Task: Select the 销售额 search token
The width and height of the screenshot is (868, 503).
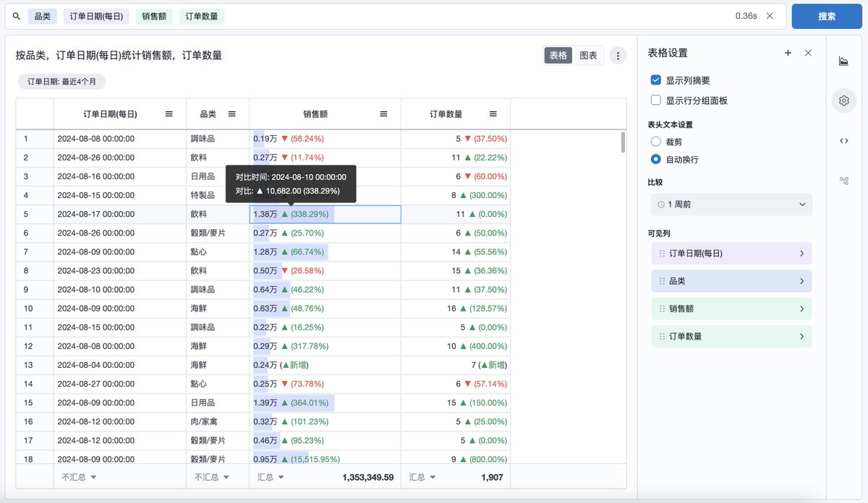Action: [x=154, y=16]
